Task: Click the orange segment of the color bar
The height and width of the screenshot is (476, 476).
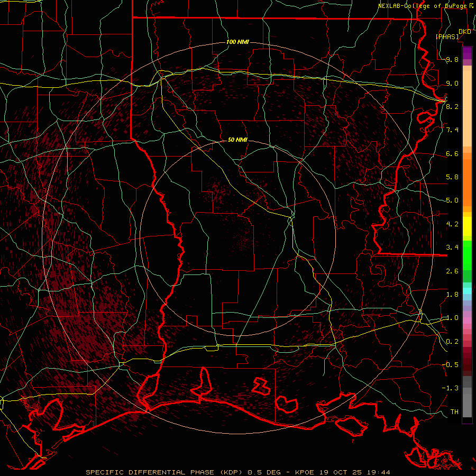Action: point(467,182)
